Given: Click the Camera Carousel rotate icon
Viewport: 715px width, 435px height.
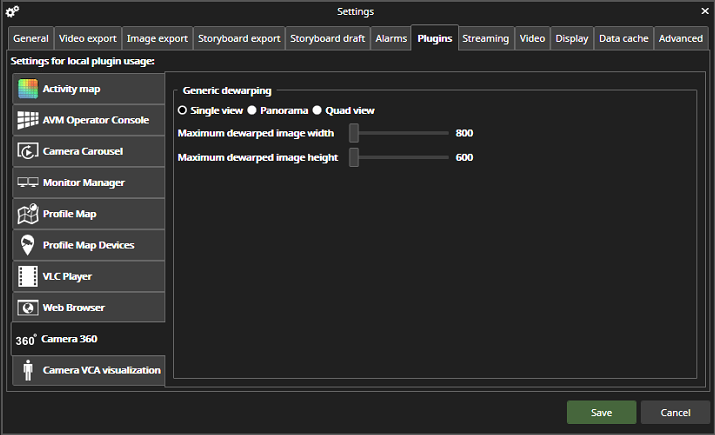Looking at the screenshot, I should [x=28, y=151].
